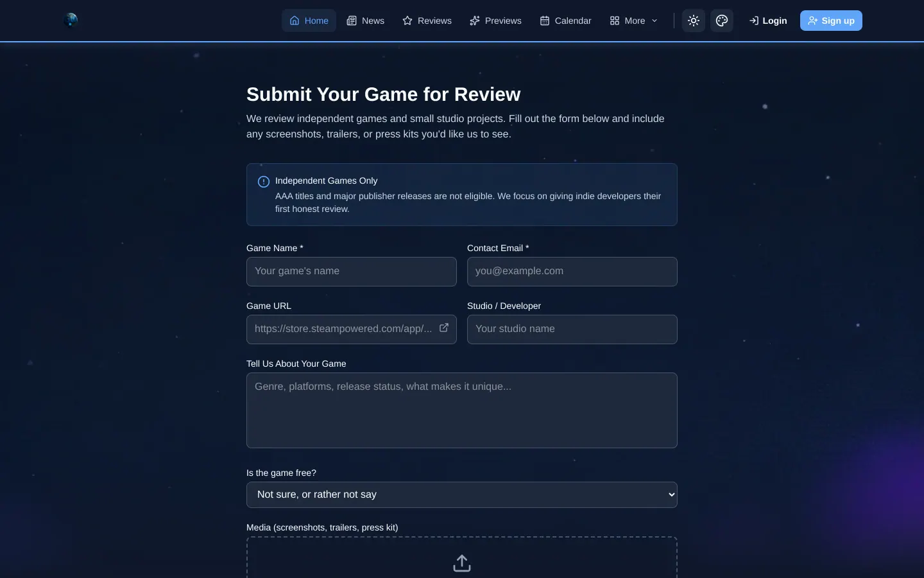Open the 'Is the game free?' dropdown
This screenshot has width=924, height=578.
click(462, 495)
